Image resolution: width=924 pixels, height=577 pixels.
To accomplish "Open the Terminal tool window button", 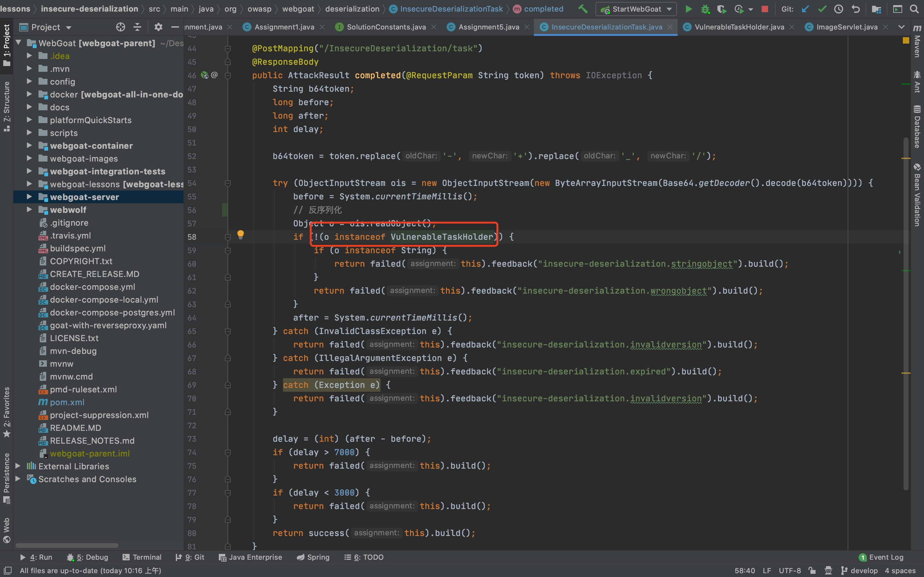I will (x=142, y=557).
